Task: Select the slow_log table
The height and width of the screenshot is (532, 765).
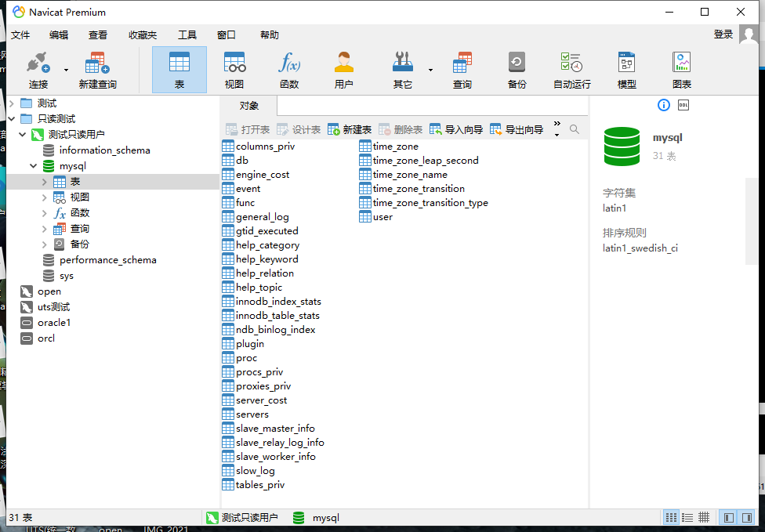Action: click(248, 471)
